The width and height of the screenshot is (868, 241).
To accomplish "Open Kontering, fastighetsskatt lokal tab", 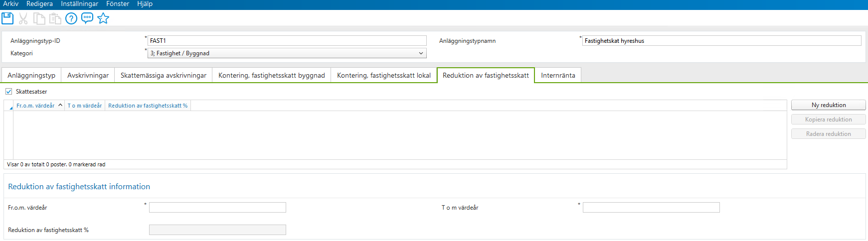I will [x=384, y=75].
